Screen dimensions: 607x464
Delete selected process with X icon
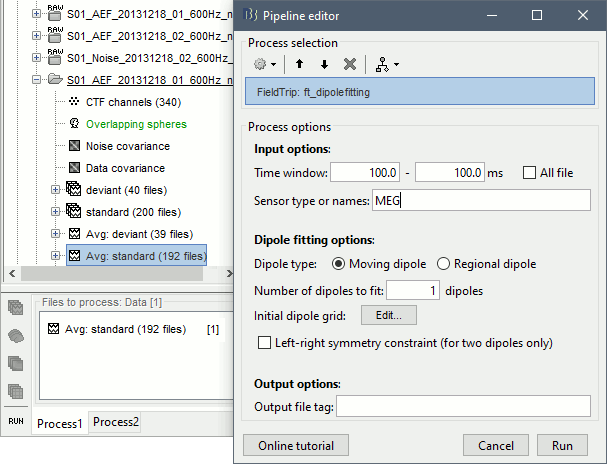tap(349, 64)
